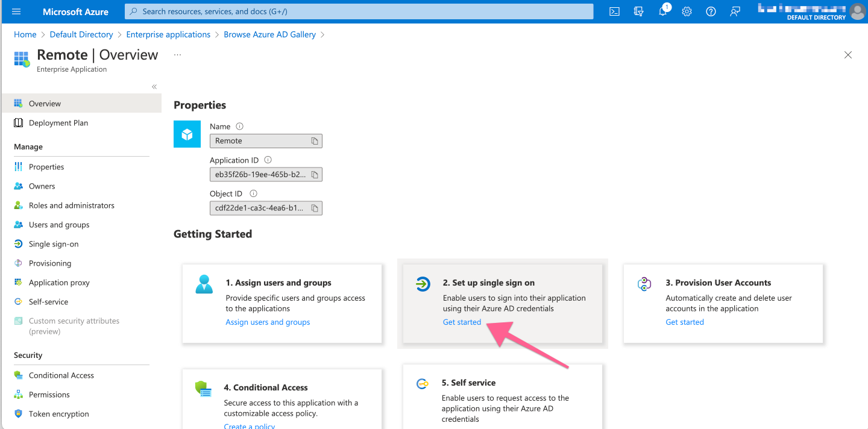Open the Directory and subscription filter icon
868x429 pixels.
point(638,11)
